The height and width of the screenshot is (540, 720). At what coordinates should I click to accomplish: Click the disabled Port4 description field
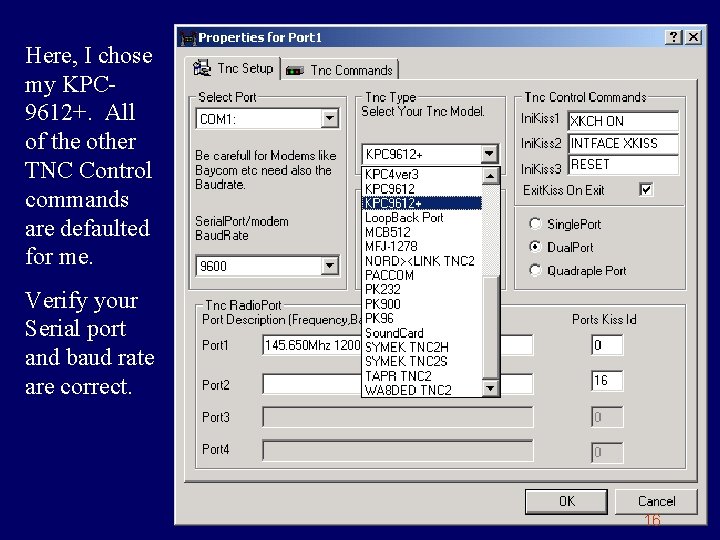(398, 450)
